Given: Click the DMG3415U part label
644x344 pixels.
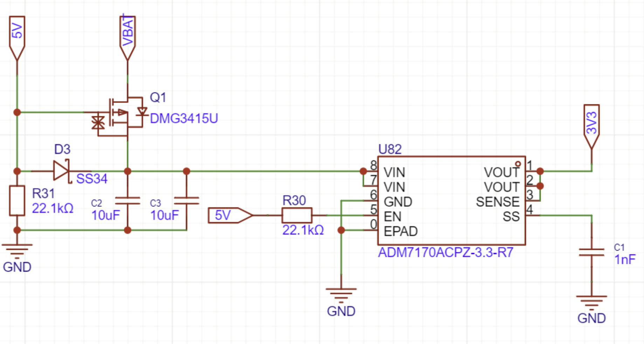Looking at the screenshot, I should pos(184,119).
